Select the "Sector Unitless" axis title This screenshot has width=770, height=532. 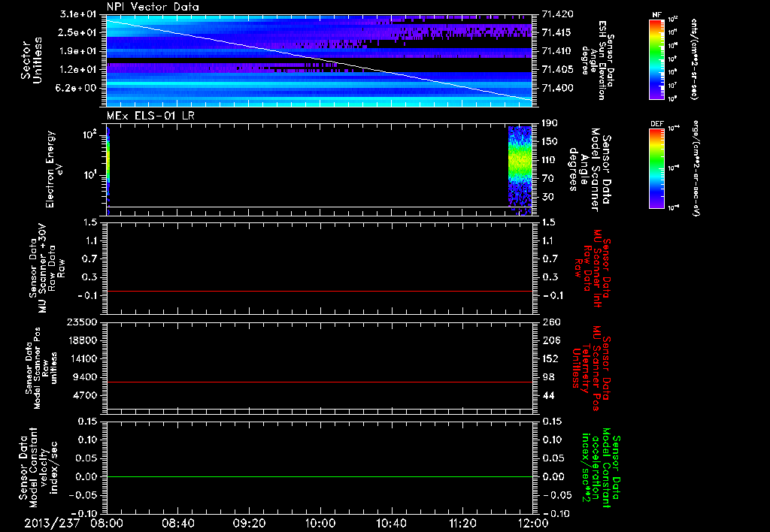31,60
